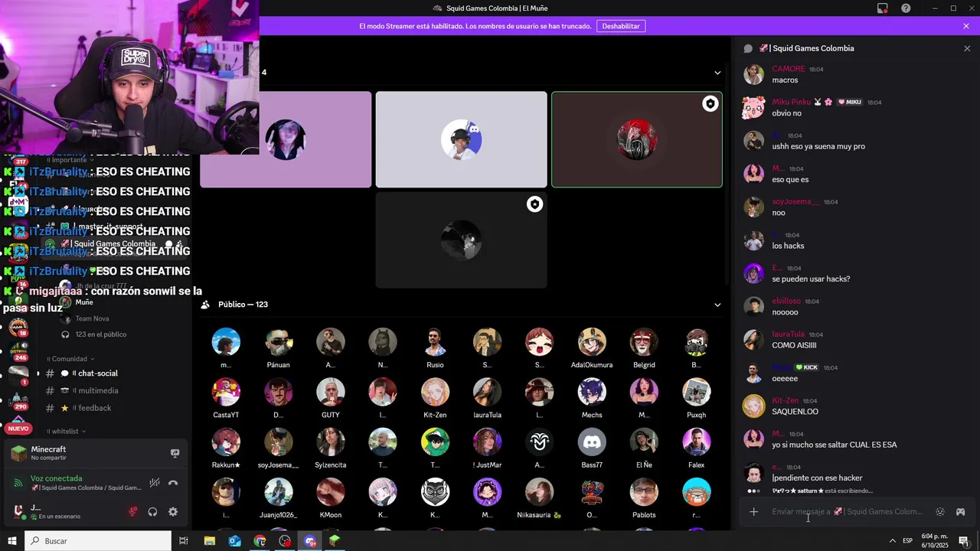The width and height of the screenshot is (980, 551).
Task: Click message 'pendiente con ese hacker'
Action: 817,478
